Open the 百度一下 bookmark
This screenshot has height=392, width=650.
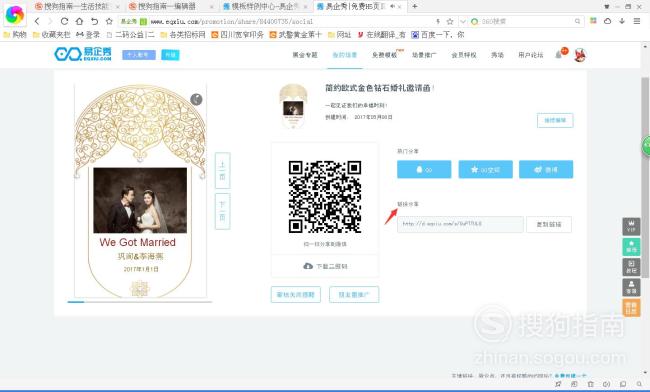[x=438, y=35]
